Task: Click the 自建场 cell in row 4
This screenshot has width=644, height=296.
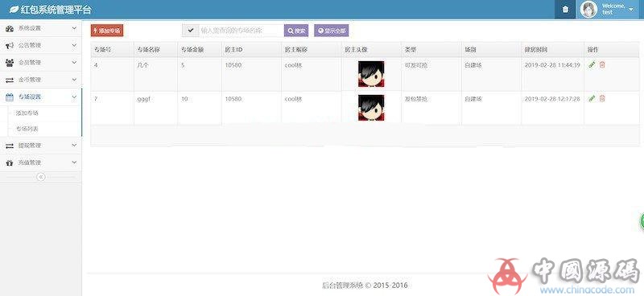Action: coord(473,65)
